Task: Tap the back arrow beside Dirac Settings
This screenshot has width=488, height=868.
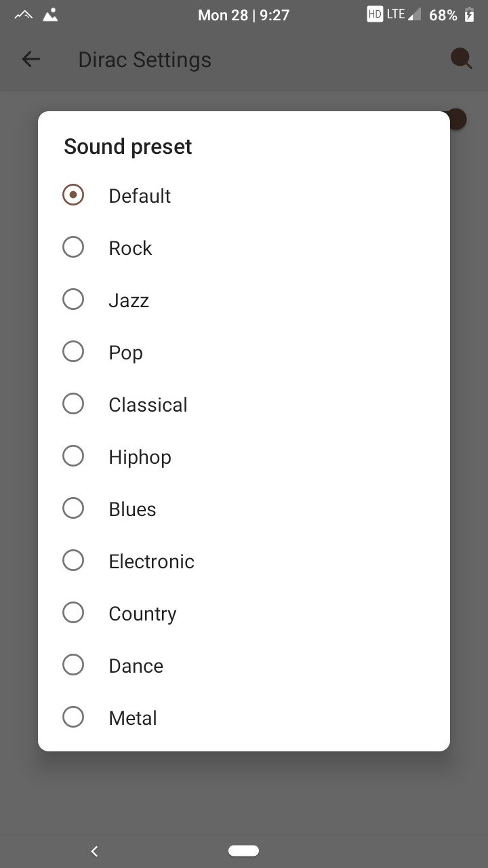Action: click(x=31, y=60)
